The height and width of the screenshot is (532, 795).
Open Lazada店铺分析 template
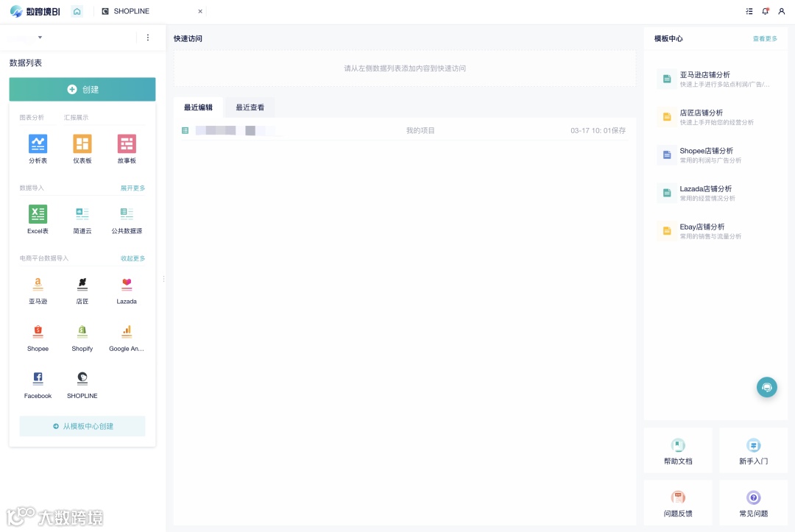pos(715,193)
